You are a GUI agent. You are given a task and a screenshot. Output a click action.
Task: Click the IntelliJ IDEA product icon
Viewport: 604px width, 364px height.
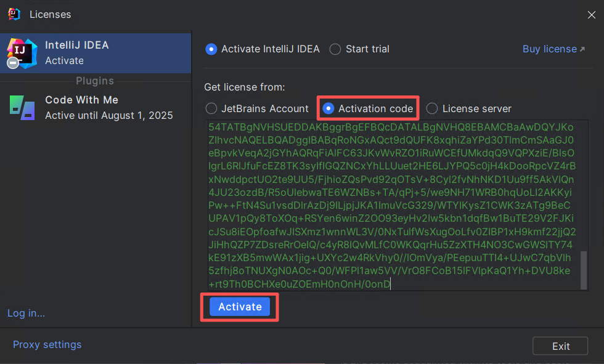(x=22, y=52)
